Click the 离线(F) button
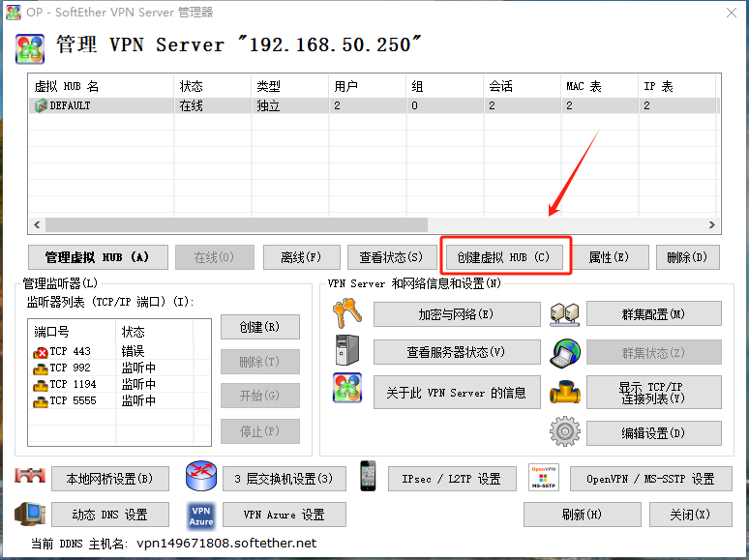This screenshot has height=560, width=749. [x=301, y=257]
